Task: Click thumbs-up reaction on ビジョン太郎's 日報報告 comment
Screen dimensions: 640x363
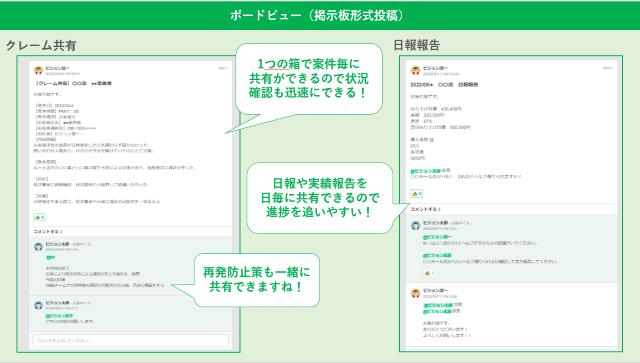Action: tap(428, 273)
